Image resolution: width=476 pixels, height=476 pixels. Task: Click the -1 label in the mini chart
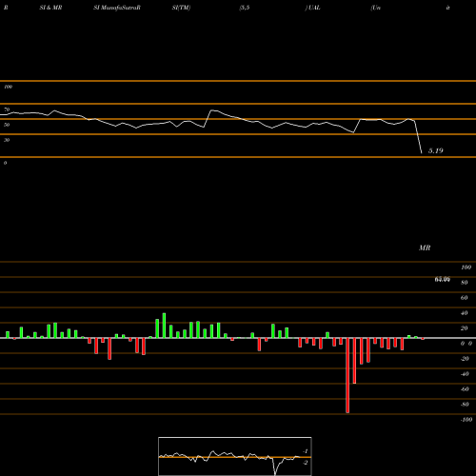tap(306, 451)
